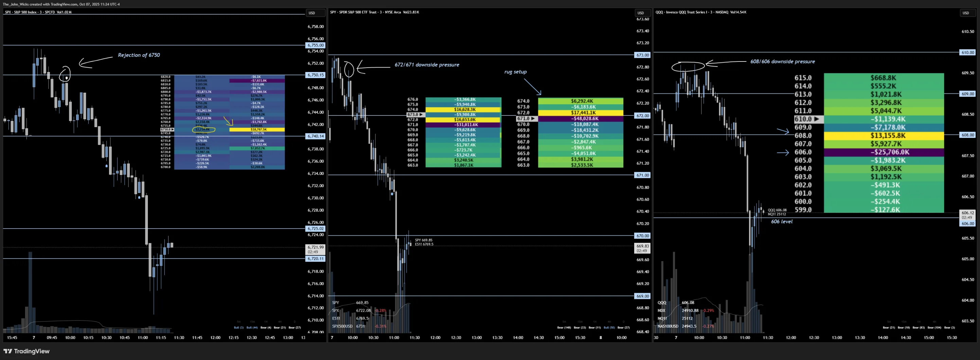
Task: Click the ES1! 6769.5 legend row on SPY
Action: pos(350,319)
